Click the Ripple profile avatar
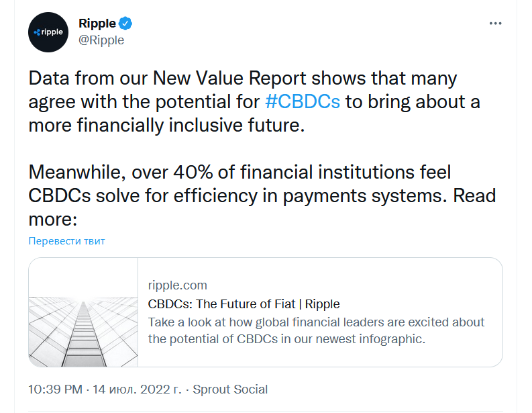Viewport: 532px width, 413px height. coord(48,31)
